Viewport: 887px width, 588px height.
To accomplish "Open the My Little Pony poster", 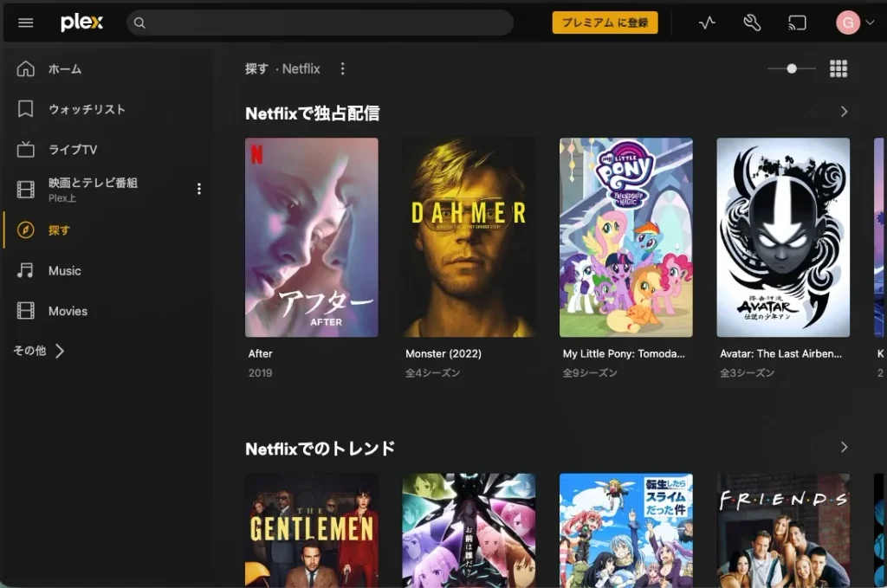I will (x=626, y=237).
